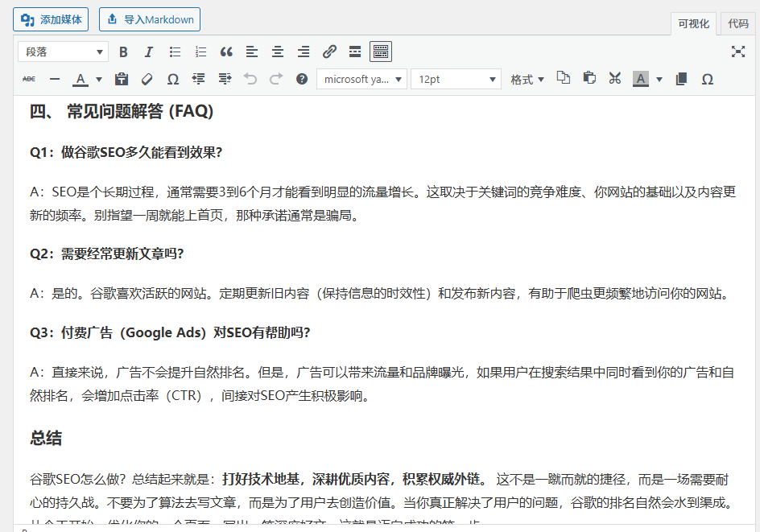Image resolution: width=760 pixels, height=532 pixels.
Task: Open the 段落 paragraph style dropdown
Action: coord(63,52)
